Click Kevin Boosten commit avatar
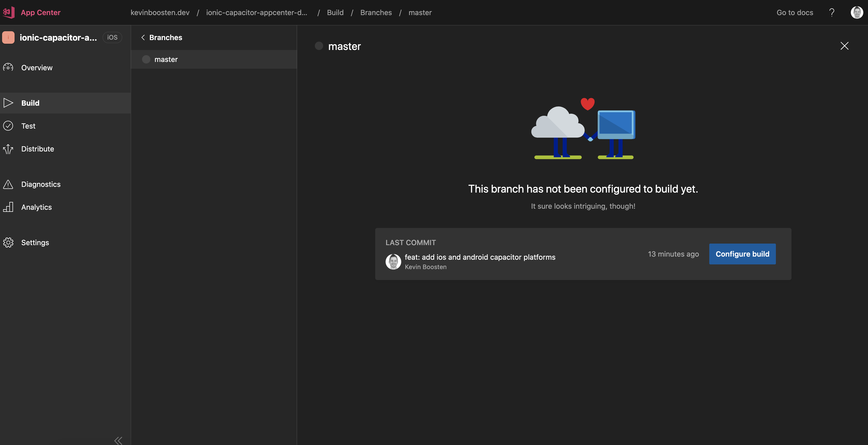 pos(393,262)
